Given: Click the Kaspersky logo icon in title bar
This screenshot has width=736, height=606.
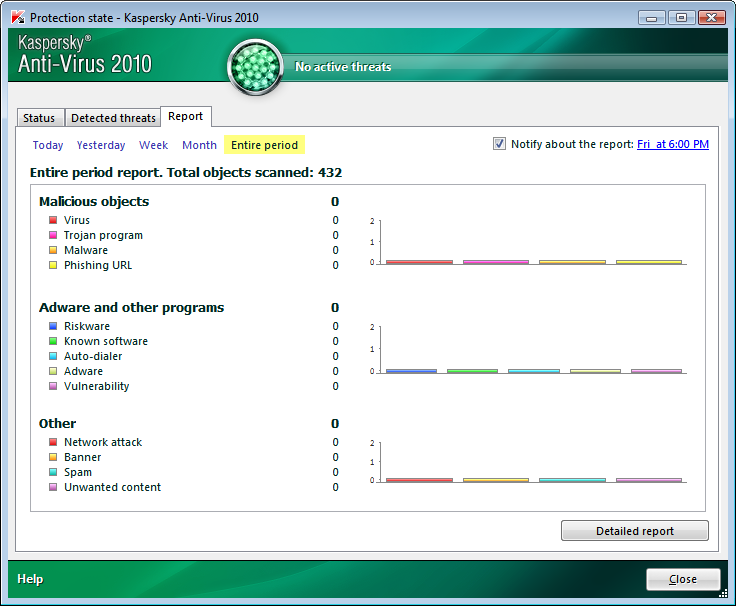Looking at the screenshot, I should [x=18, y=17].
